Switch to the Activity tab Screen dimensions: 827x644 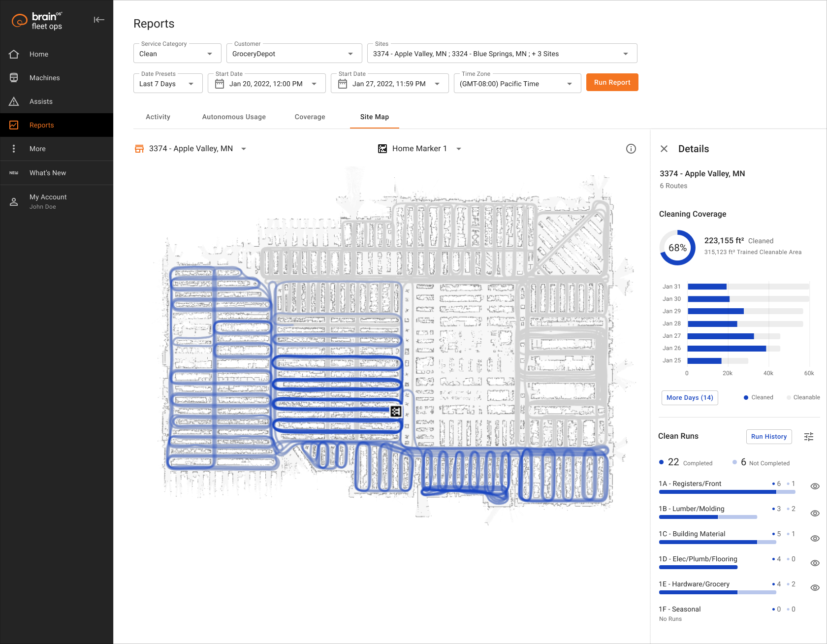click(x=158, y=117)
